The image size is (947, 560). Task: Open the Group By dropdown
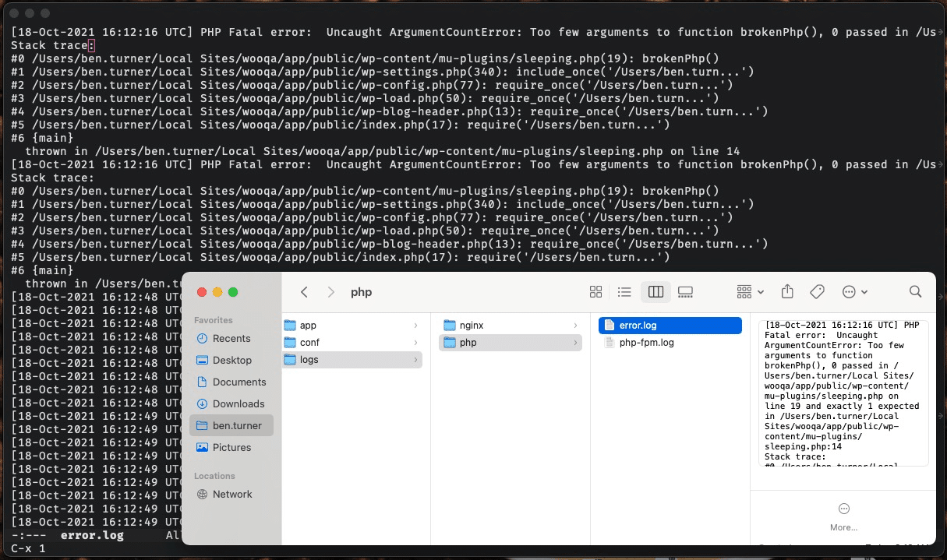click(750, 292)
